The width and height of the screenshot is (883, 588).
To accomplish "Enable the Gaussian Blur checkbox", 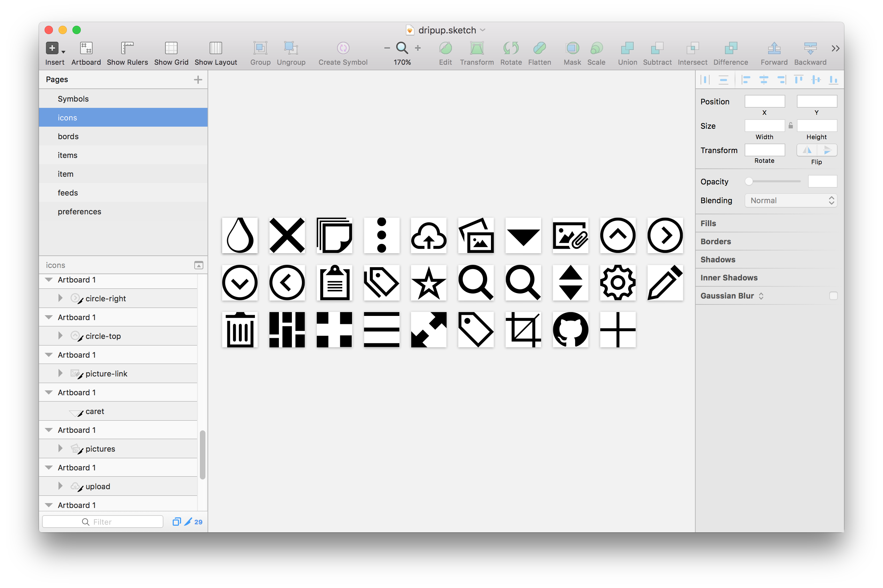I will [833, 295].
